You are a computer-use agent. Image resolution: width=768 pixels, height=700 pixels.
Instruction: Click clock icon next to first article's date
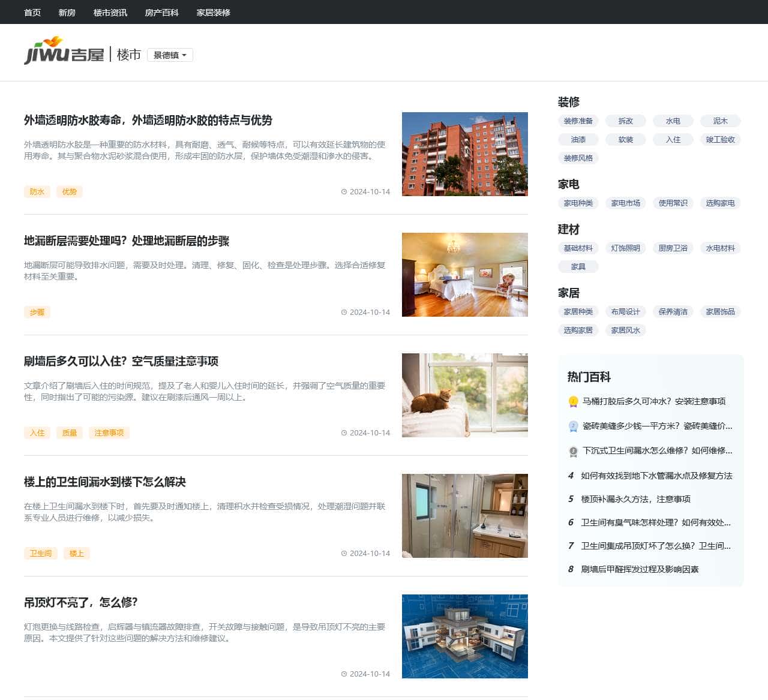click(344, 192)
